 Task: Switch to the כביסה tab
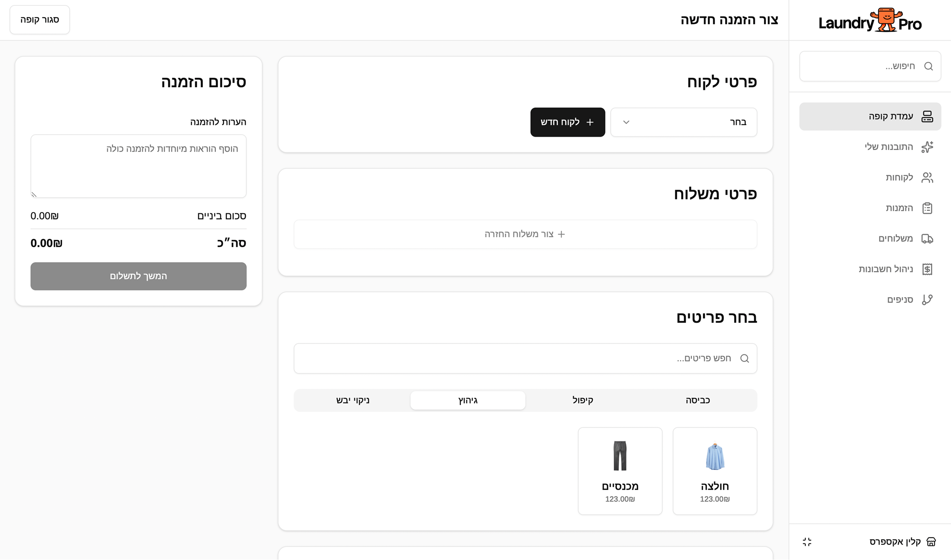pos(698,400)
